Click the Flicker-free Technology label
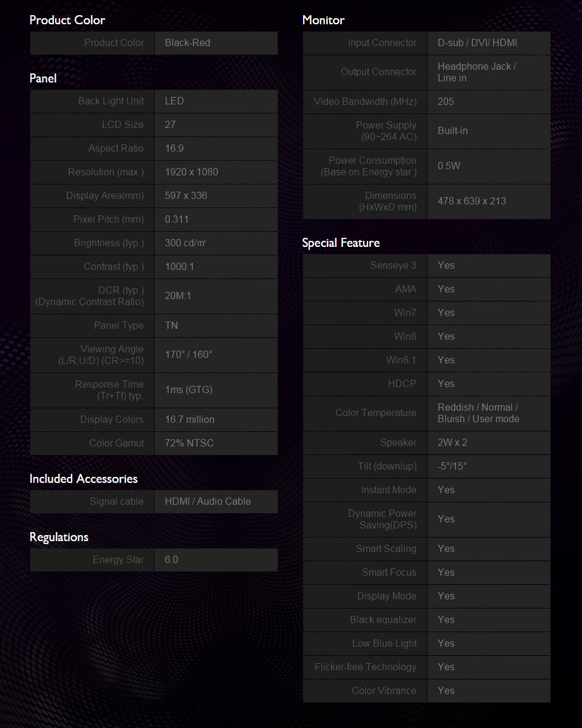Screen dimensions: 582x728 coord(366,667)
